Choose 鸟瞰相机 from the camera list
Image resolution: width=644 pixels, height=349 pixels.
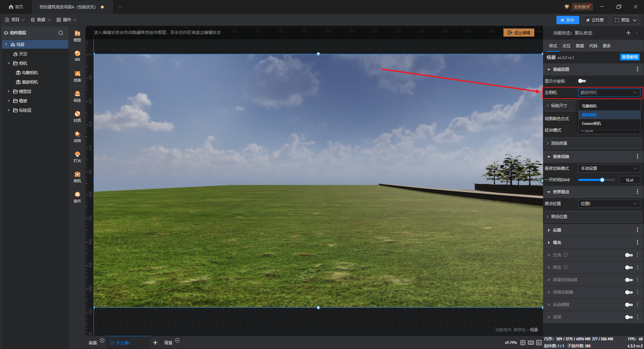609,106
